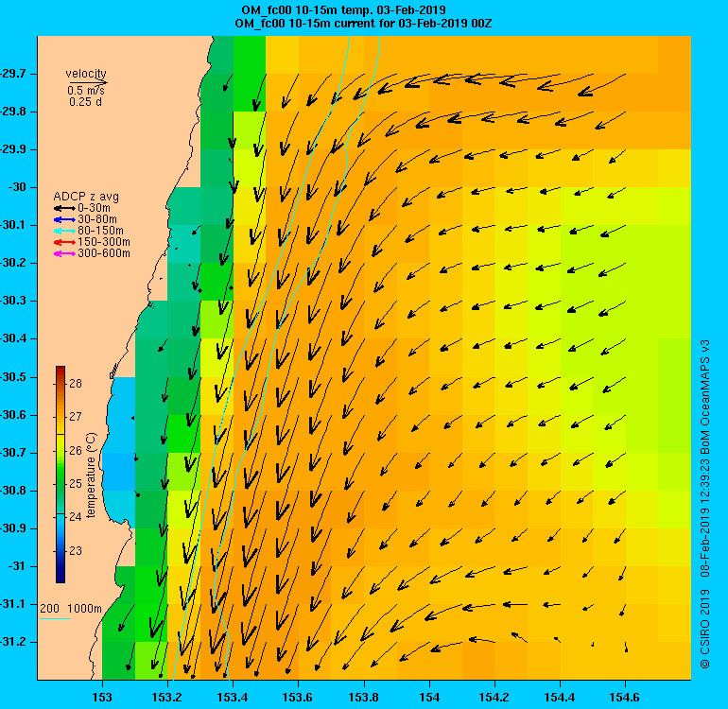Click the '153.2' longitude axis label
The width and height of the screenshot is (728, 709).
(167, 698)
